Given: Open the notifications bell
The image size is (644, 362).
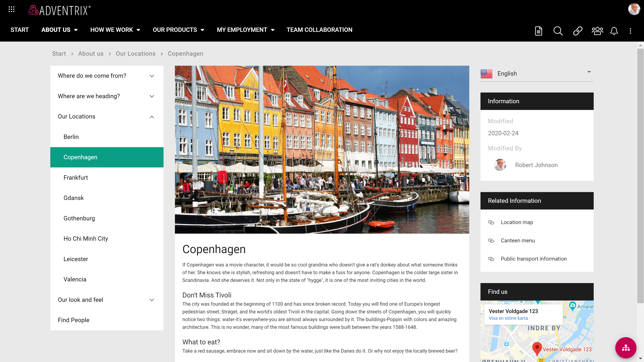Looking at the screenshot, I should tap(614, 31).
